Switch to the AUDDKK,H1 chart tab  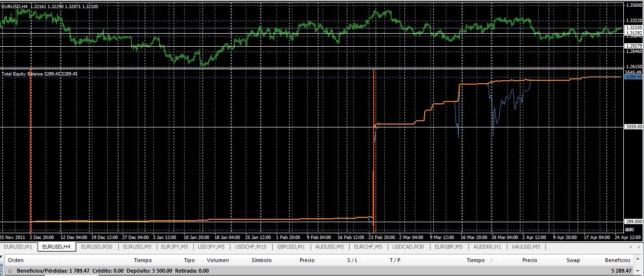(488, 247)
